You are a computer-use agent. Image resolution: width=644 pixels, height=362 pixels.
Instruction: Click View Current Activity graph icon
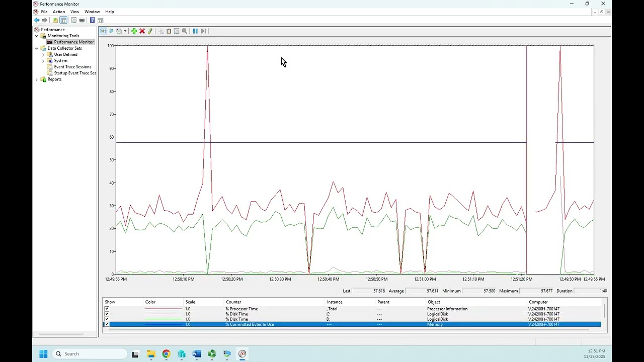[x=103, y=31]
